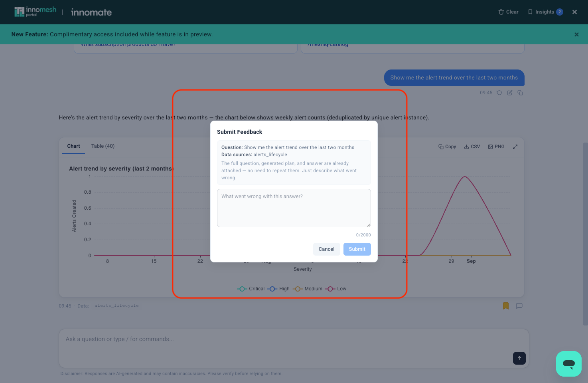This screenshot has width=588, height=383.
Task: Click the 'Submit Feedback' dialog title
Action: (x=240, y=132)
